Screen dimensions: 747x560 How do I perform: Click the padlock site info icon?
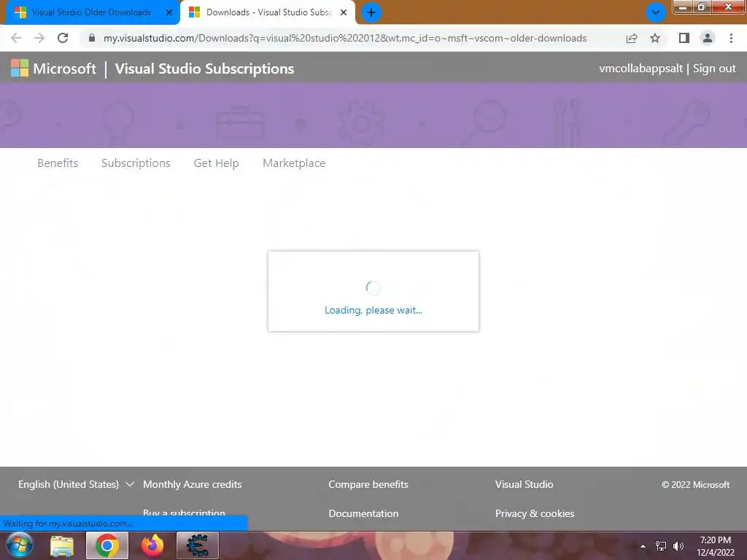[92, 38]
